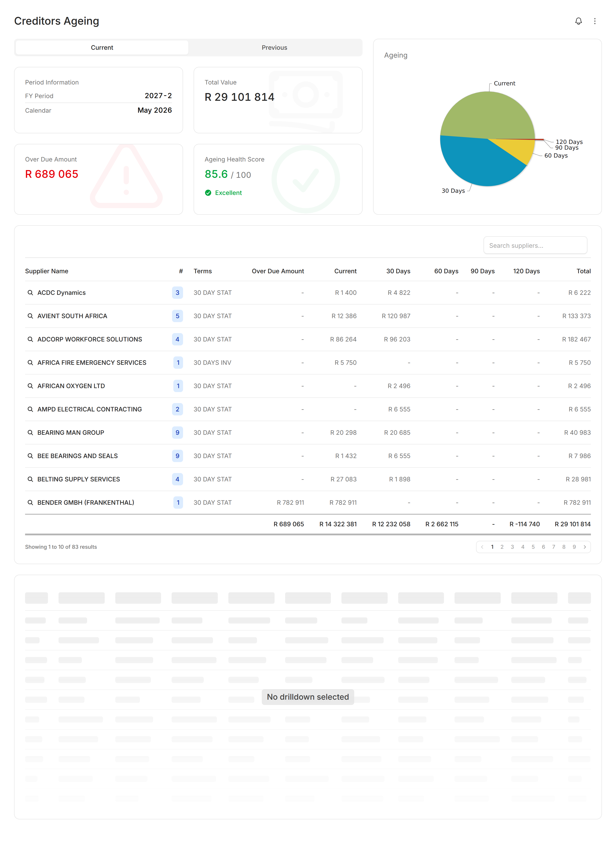
Task: Click the Ageing Health Score 85.6 value
Action: click(x=216, y=174)
